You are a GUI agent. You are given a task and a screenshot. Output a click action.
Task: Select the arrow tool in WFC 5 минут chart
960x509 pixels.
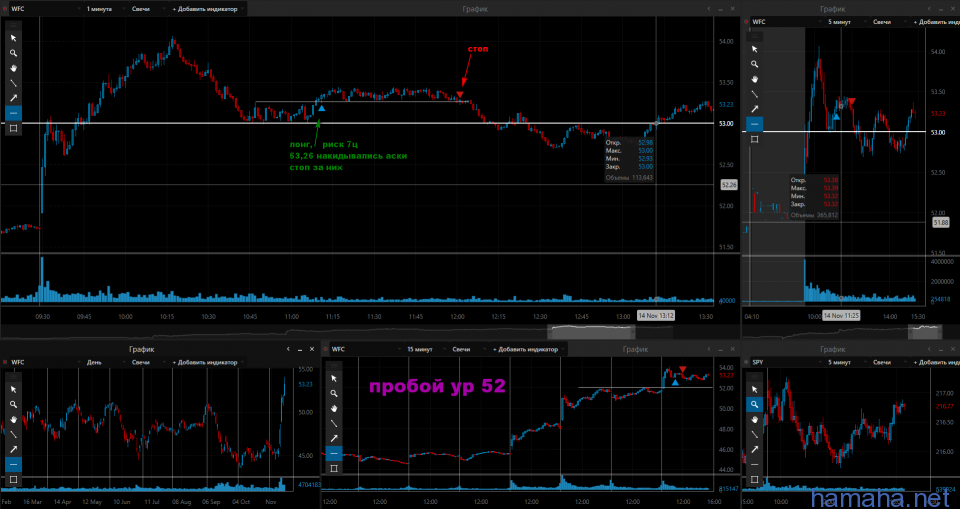tap(754, 109)
